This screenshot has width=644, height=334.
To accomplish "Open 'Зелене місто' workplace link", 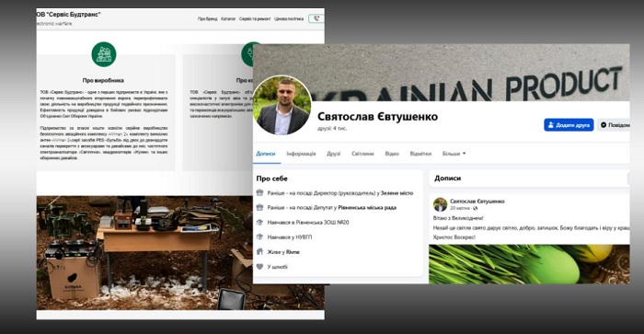I will pos(397,193).
